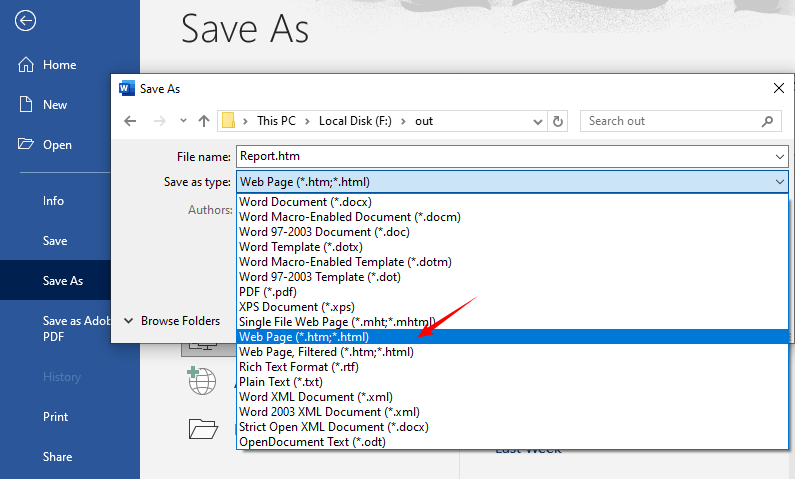
Task: Click New document in sidebar
Action: (55, 105)
